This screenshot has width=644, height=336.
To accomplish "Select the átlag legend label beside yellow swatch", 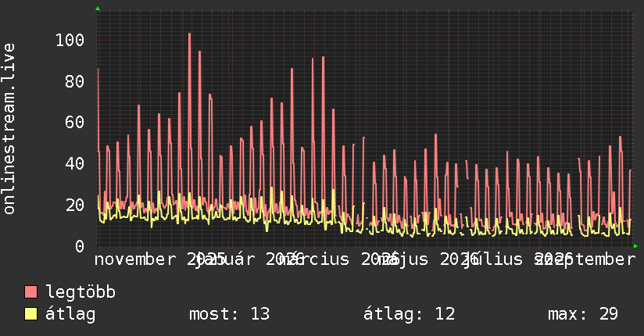I will [x=70, y=314].
